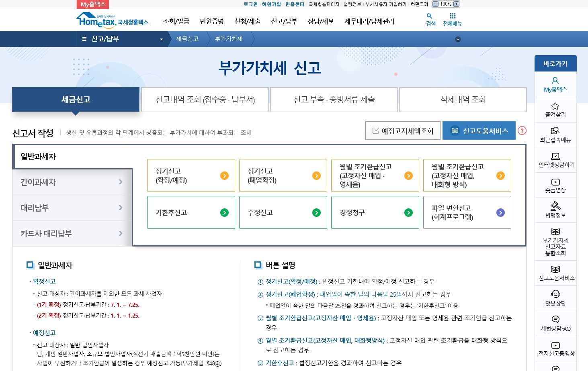Open the 신고/납부 breadcrumb dropdown

tap(160, 39)
